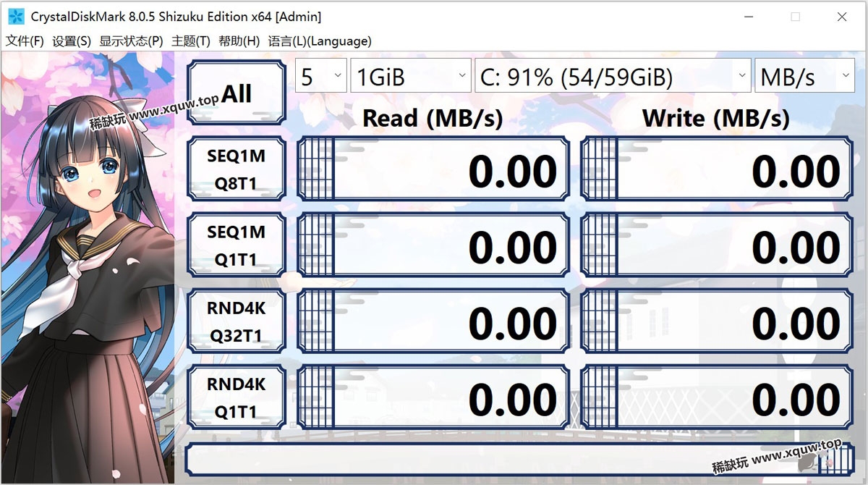The image size is (868, 485).
Task: Click the Read (MB/s) column header
Action: 433,118
